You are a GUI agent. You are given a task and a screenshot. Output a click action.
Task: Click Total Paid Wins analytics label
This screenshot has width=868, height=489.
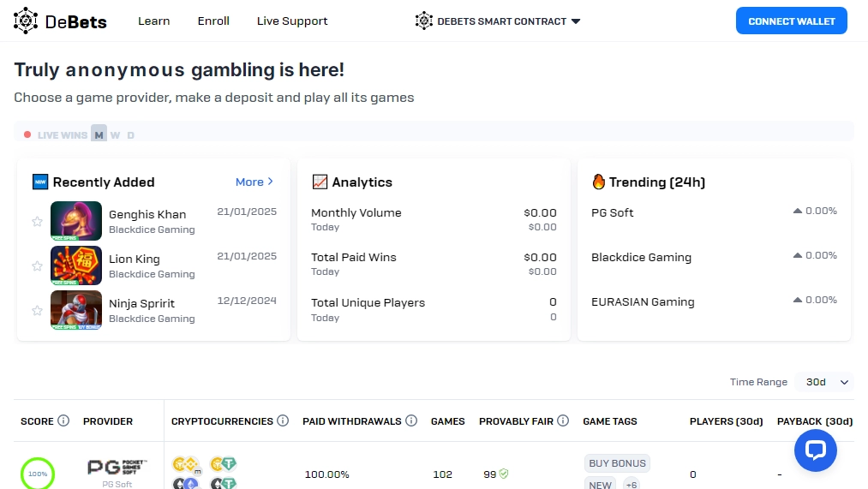click(x=354, y=257)
